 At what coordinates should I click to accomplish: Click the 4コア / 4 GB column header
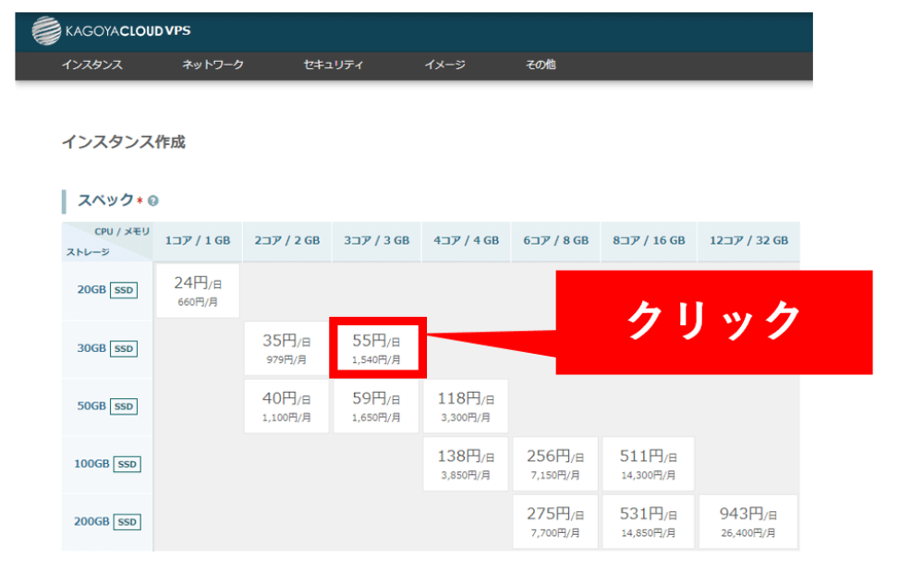(x=466, y=241)
